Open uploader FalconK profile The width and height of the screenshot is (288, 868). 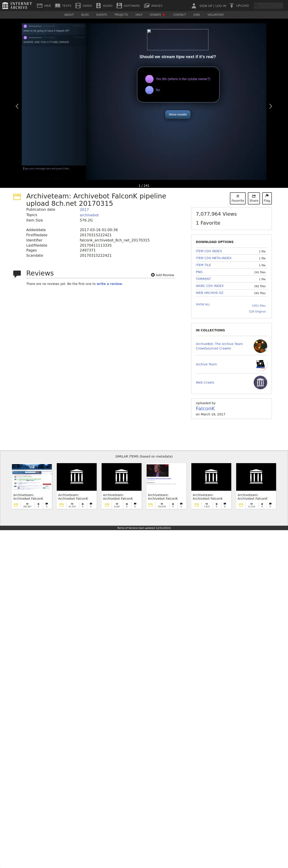tap(205, 408)
